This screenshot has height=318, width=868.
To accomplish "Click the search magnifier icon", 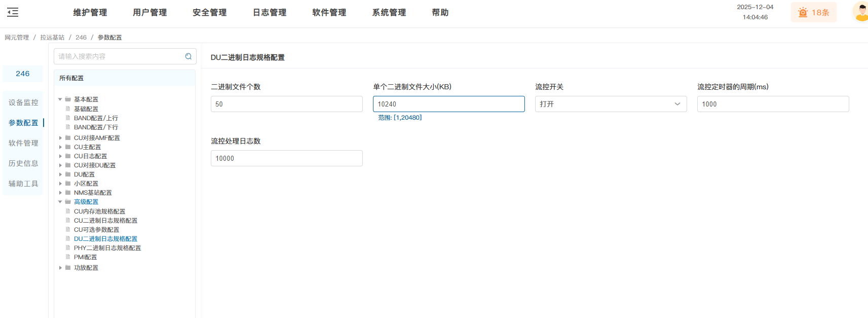I will pos(188,56).
